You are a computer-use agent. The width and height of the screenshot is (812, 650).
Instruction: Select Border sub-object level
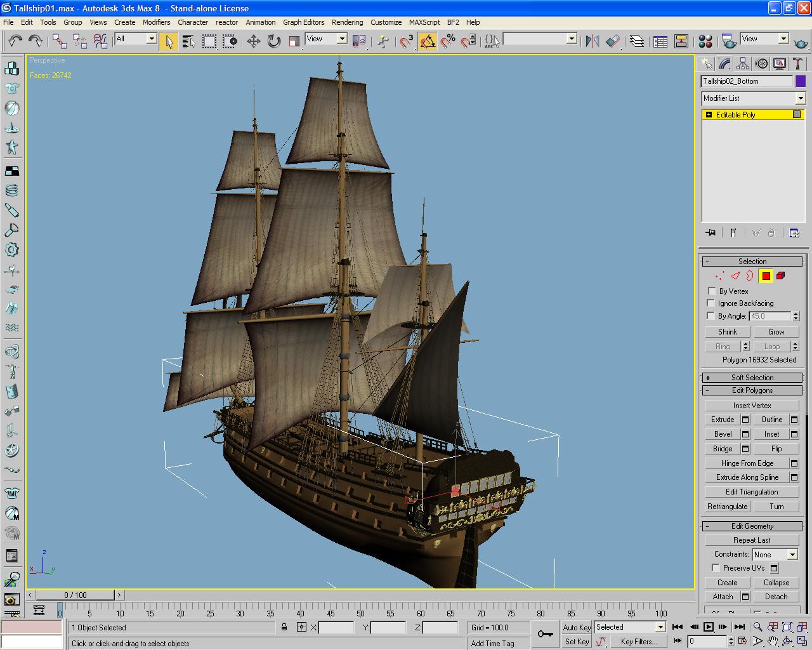[750, 275]
